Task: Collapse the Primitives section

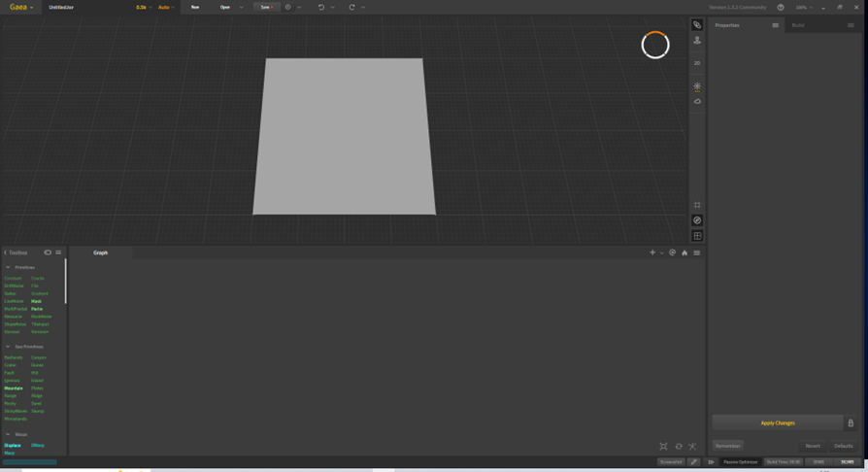Action: (8, 268)
